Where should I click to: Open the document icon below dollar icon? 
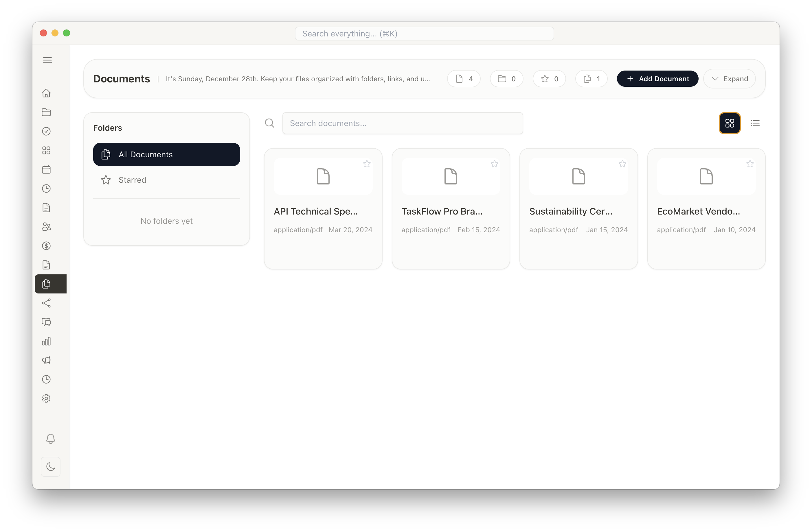[x=46, y=265]
